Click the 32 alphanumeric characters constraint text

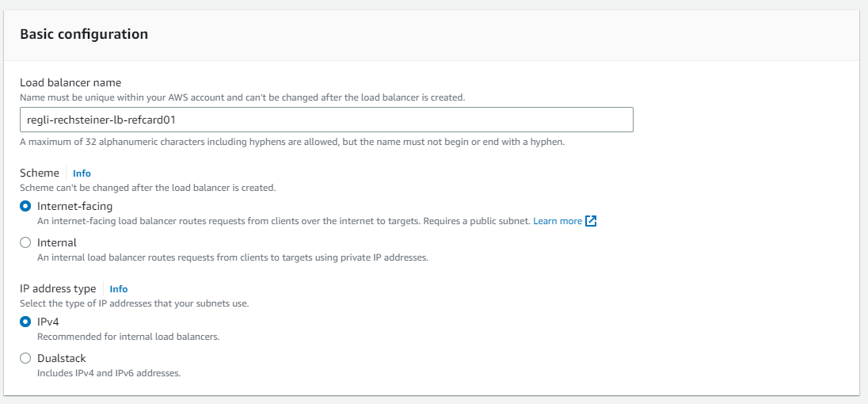point(291,142)
